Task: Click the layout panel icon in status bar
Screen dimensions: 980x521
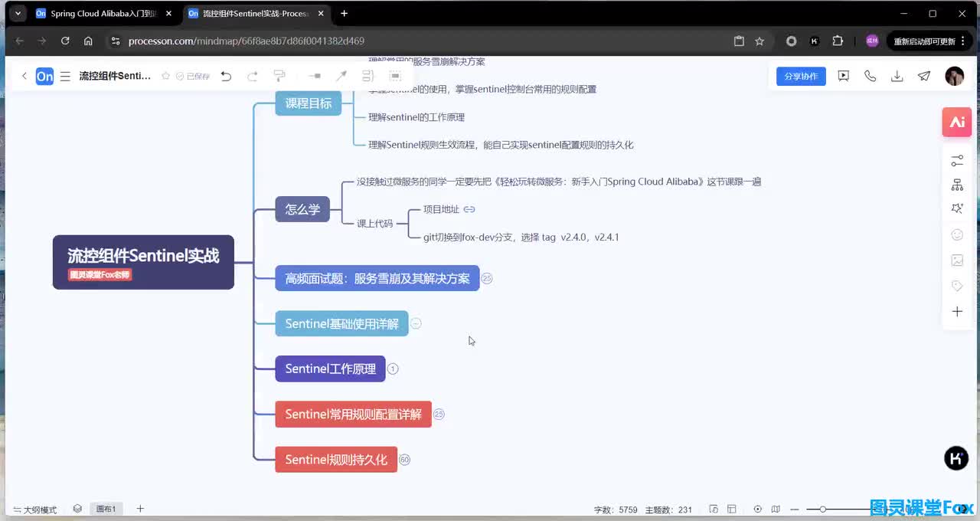Action: click(732, 509)
